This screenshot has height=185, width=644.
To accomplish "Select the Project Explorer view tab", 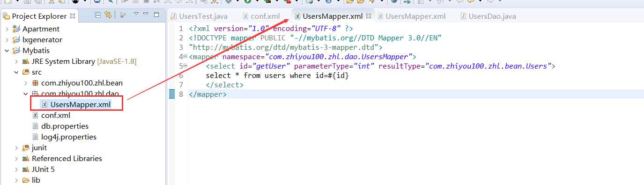I will pyautogui.click(x=39, y=16).
